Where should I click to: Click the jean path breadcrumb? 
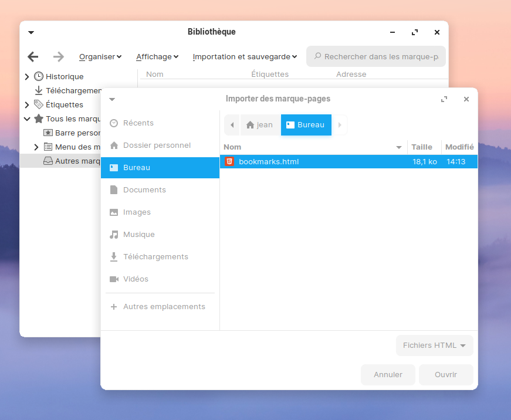click(x=259, y=125)
